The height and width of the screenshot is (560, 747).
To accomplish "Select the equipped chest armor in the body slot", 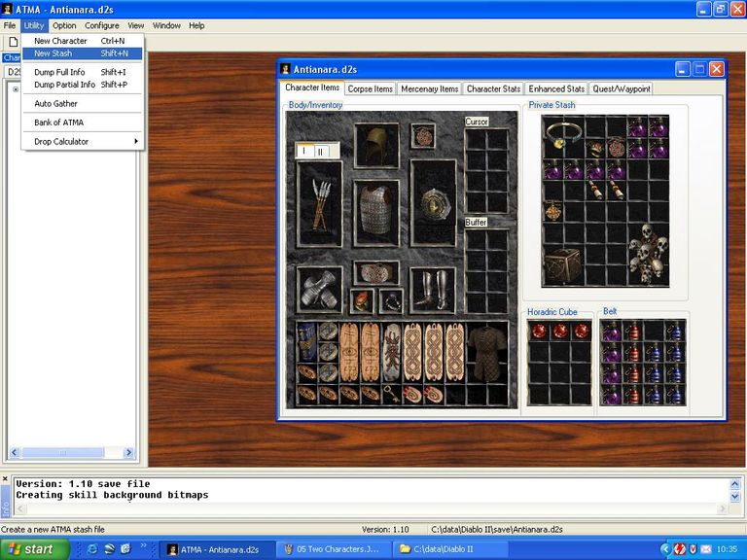I will tap(376, 212).
